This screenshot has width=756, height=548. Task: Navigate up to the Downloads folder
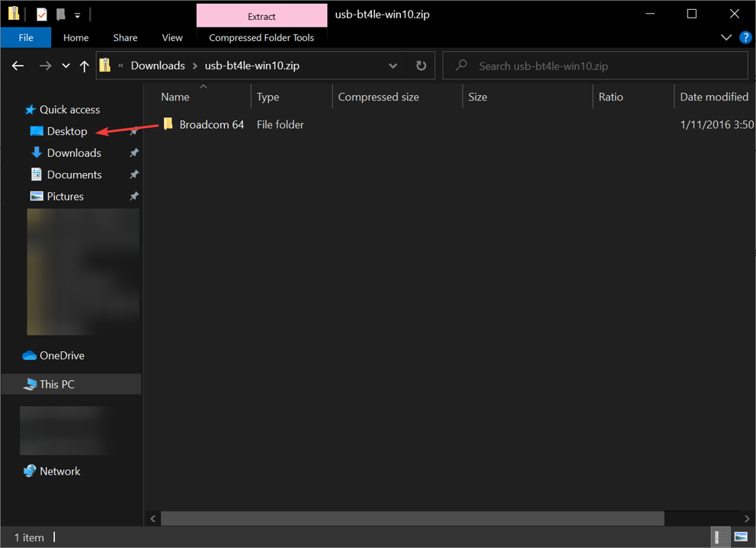84,66
